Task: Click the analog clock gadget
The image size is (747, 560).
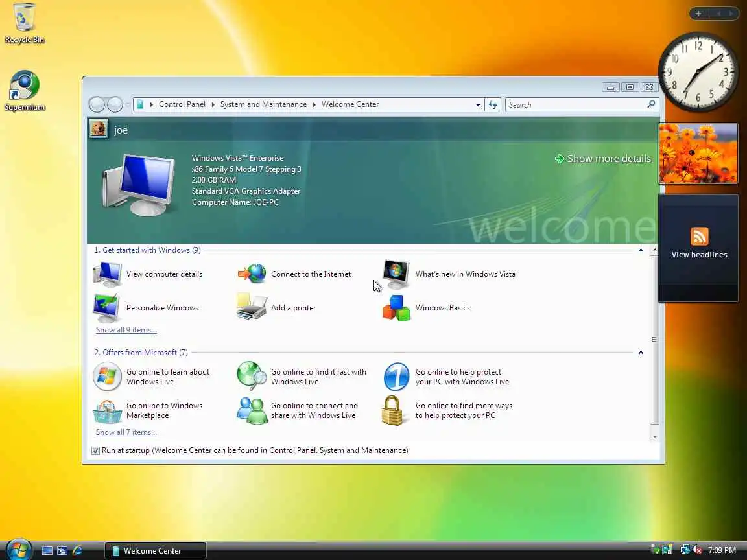Action: point(698,72)
